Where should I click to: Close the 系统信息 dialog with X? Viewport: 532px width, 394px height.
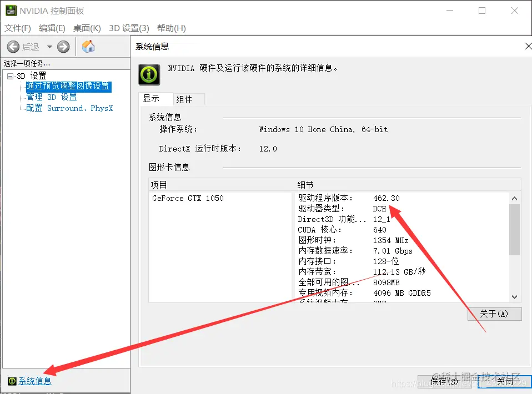[528, 46]
